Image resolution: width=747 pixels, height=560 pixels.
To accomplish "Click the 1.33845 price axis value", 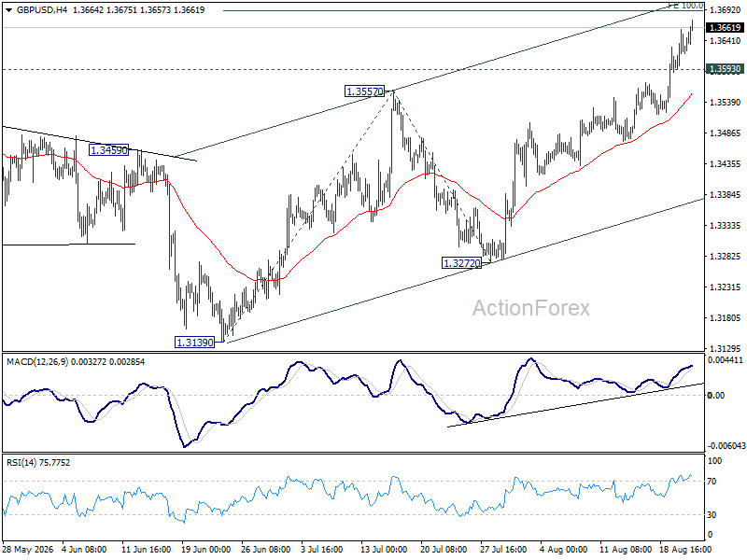I will coord(726,195).
